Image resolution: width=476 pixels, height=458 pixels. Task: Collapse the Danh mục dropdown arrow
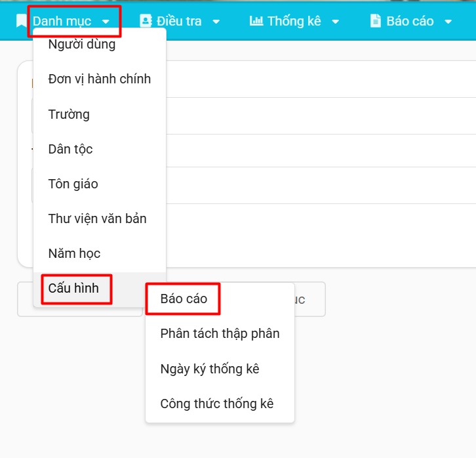click(106, 22)
